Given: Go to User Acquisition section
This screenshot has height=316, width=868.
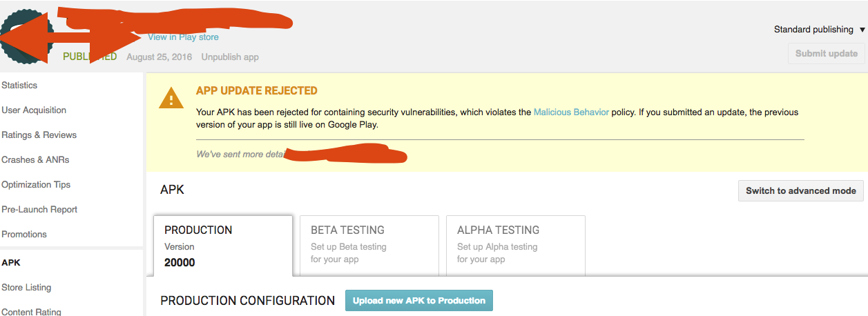Looking at the screenshot, I should (34, 110).
